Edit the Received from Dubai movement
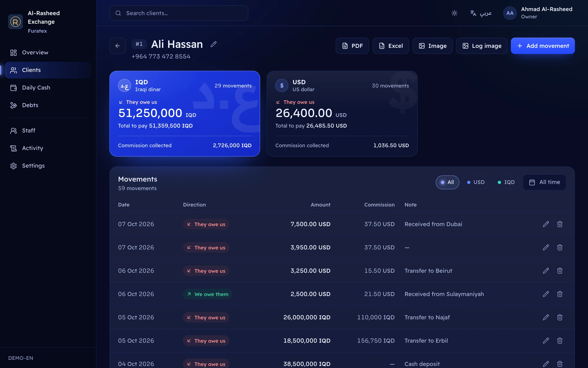The height and width of the screenshot is (368, 588). (546, 224)
